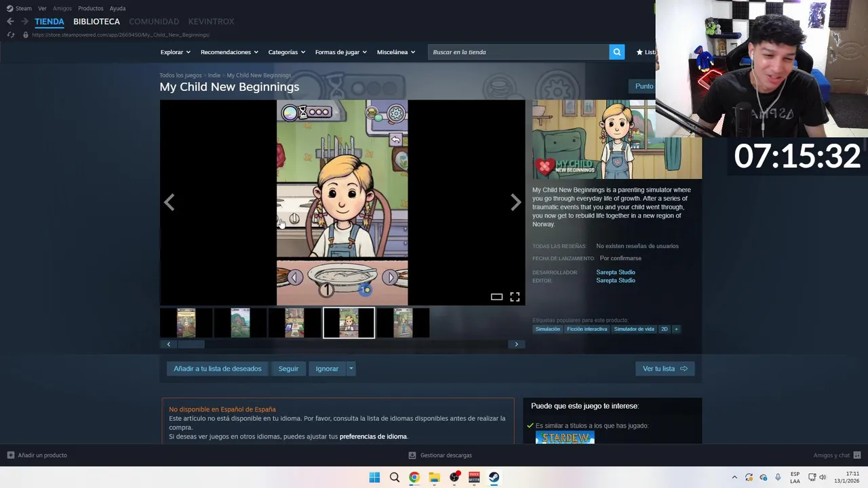Open Google Chrome from taskbar
868x488 pixels.
(x=414, y=477)
